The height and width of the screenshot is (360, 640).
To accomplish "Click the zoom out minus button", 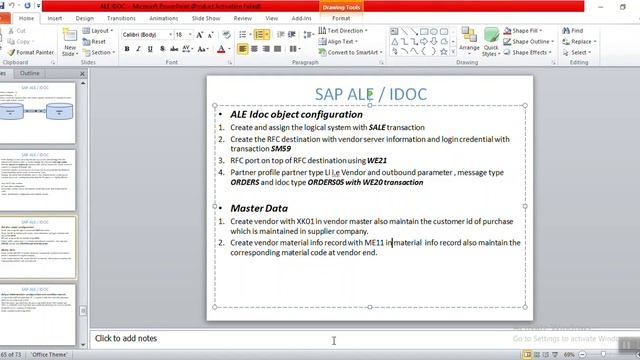I will point(582,355).
